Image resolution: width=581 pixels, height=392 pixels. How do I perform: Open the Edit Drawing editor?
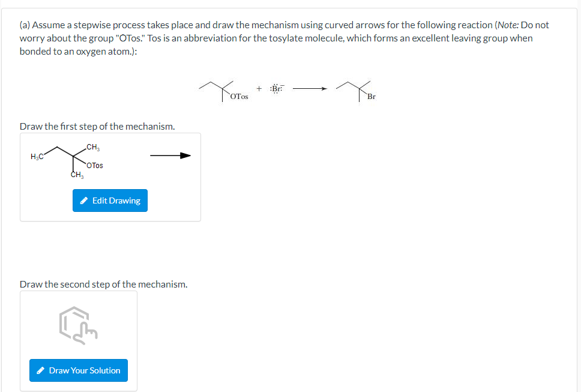point(110,201)
